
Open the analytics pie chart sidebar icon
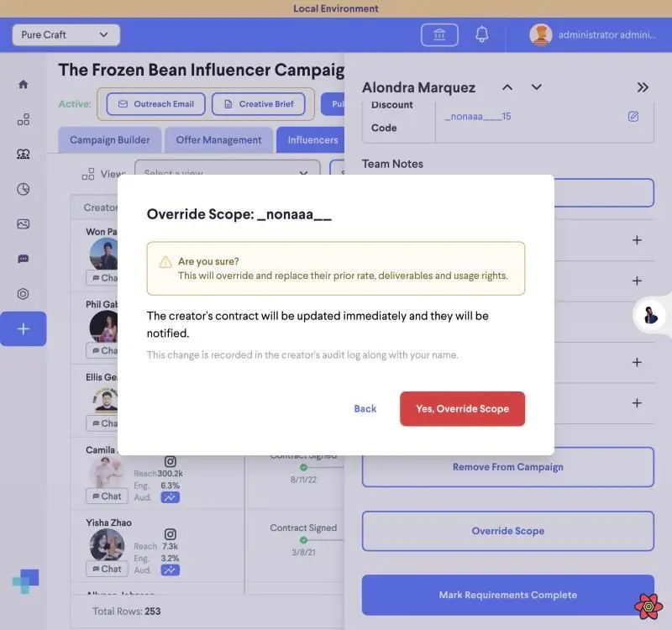pyautogui.click(x=24, y=189)
